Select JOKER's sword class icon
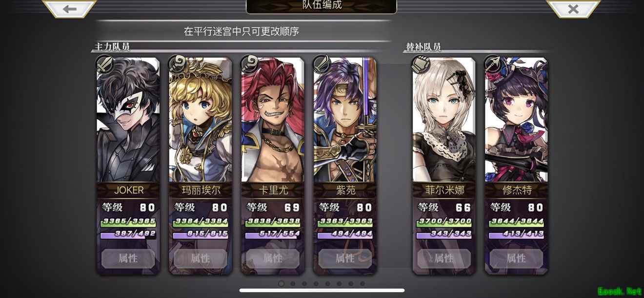This screenshot has width=644, height=298. [104, 64]
